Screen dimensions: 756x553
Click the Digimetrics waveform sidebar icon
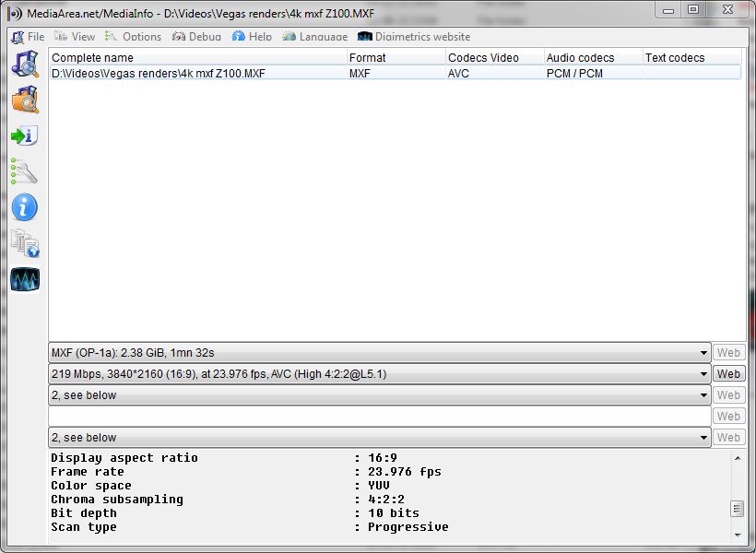[25, 279]
